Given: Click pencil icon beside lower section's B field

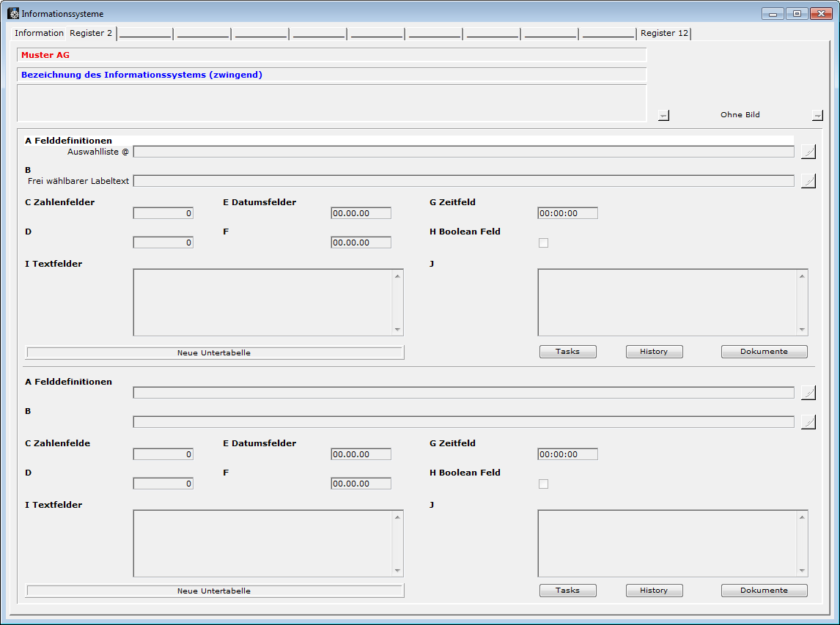Looking at the screenshot, I should point(808,422).
